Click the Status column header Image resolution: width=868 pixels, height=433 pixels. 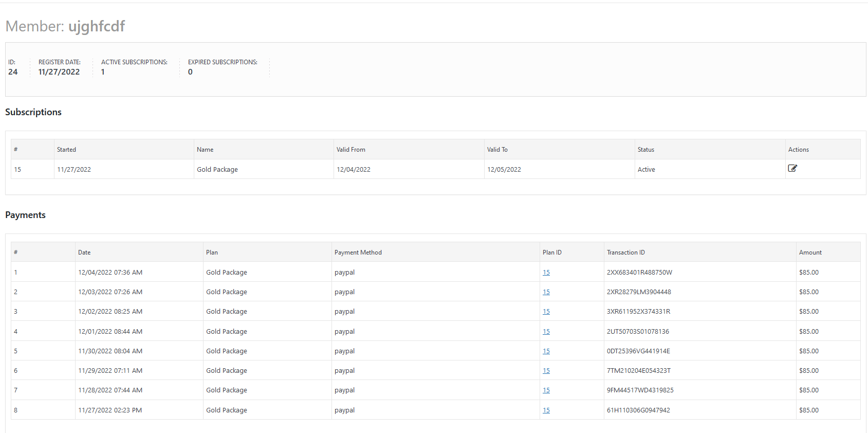(x=646, y=150)
